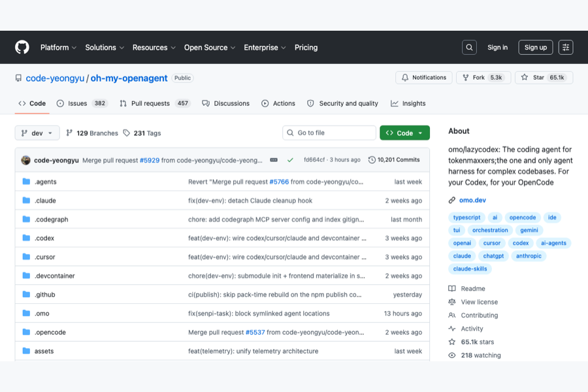Click the code-yeongyu avatar in the commit row
The width and height of the screenshot is (588, 392).
pyautogui.click(x=26, y=160)
